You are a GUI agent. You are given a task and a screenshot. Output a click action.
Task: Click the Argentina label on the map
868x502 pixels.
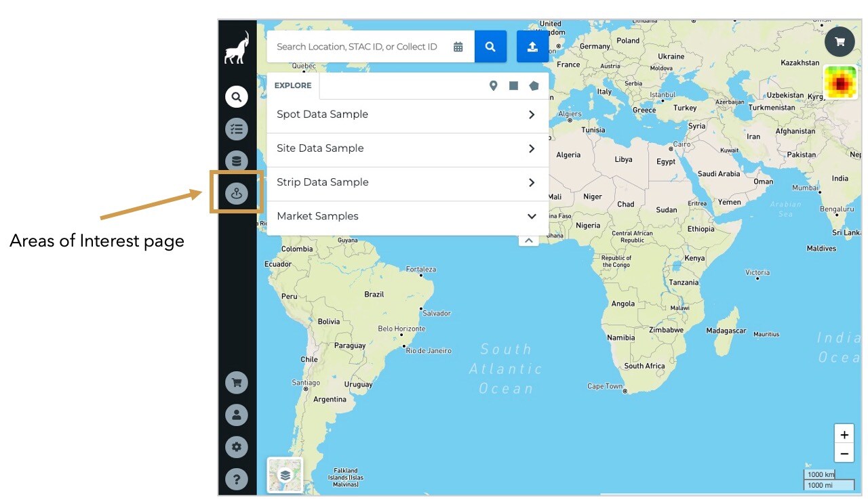pyautogui.click(x=330, y=399)
